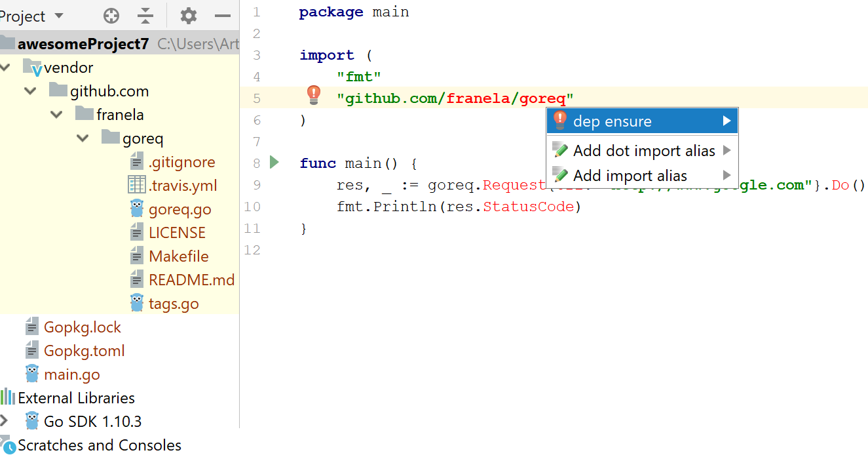Click the goreq.go gopher file icon
The width and height of the screenshot is (868, 461).
pyautogui.click(x=136, y=209)
